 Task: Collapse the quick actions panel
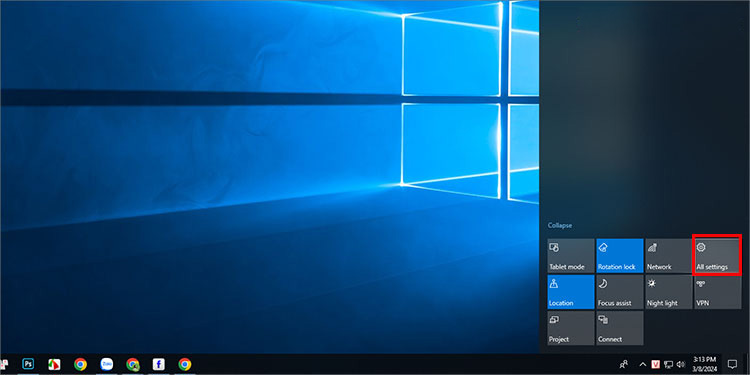[x=560, y=225]
